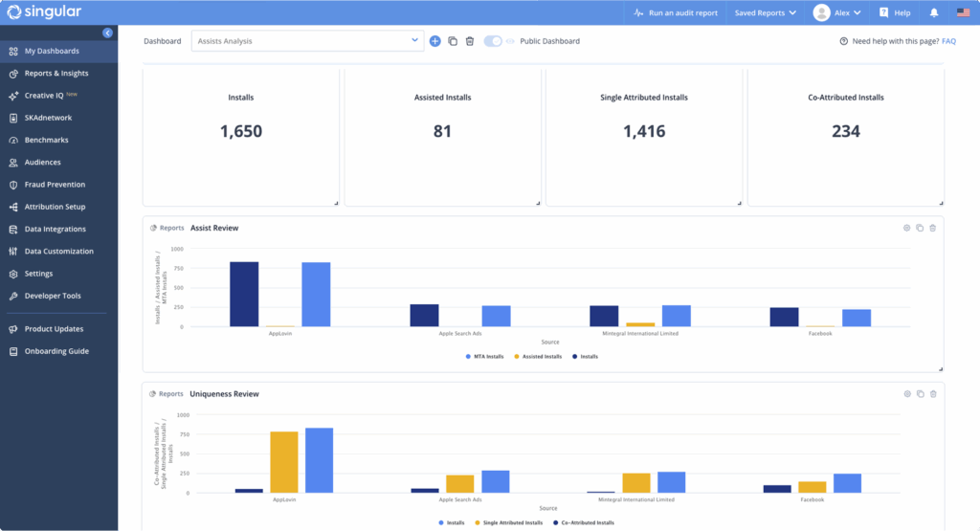Duplicate the current dashboard using the copy icon
The image size is (980, 531).
tap(453, 41)
